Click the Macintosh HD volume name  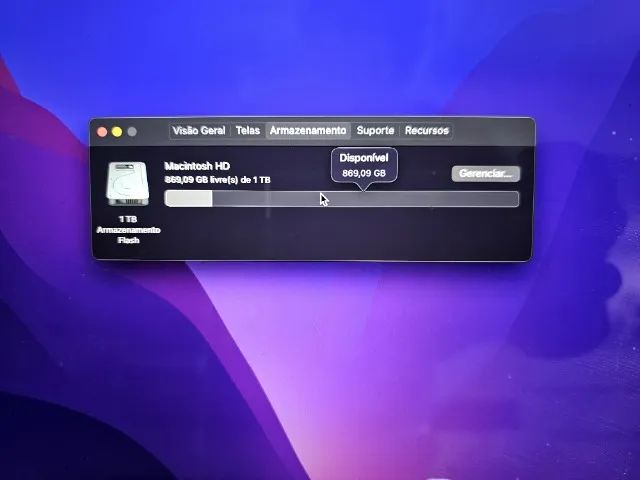pyautogui.click(x=197, y=166)
